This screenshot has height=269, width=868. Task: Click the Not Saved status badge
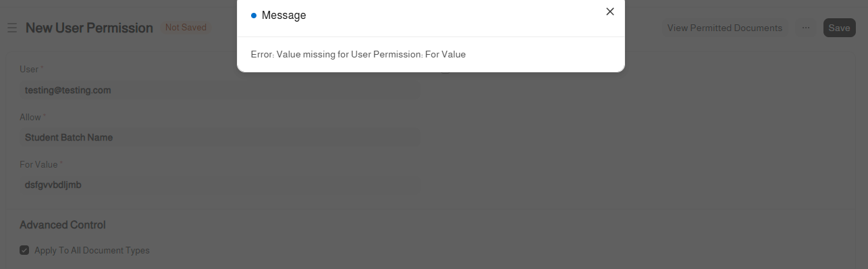tap(186, 28)
